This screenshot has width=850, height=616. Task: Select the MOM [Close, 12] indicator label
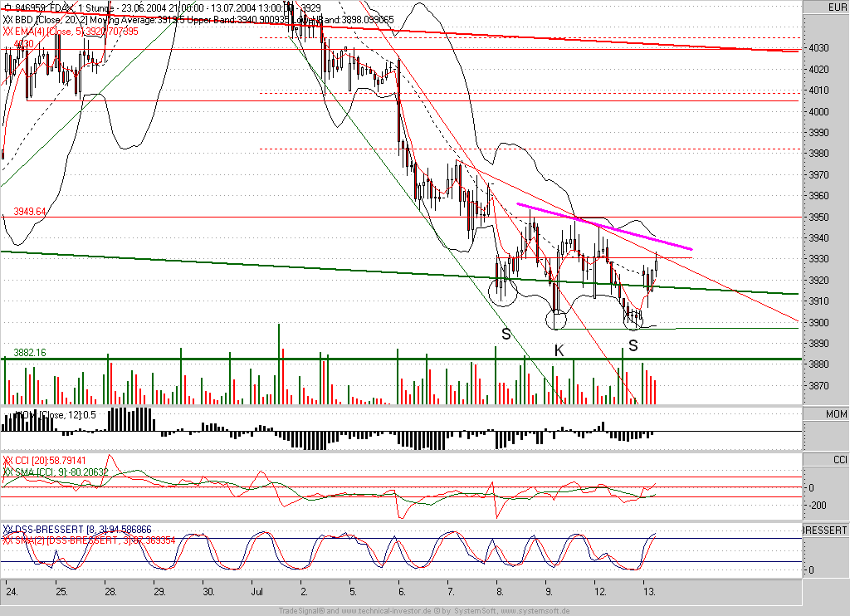point(54,415)
